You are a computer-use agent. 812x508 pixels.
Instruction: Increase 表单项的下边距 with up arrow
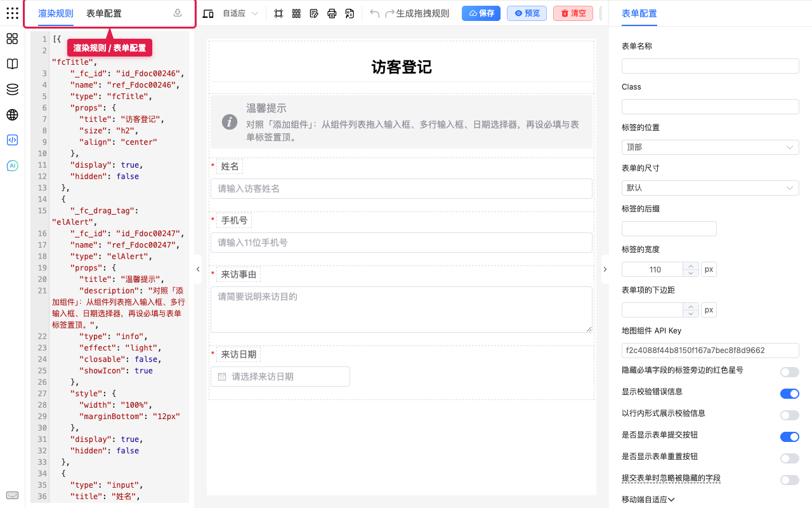(690, 306)
